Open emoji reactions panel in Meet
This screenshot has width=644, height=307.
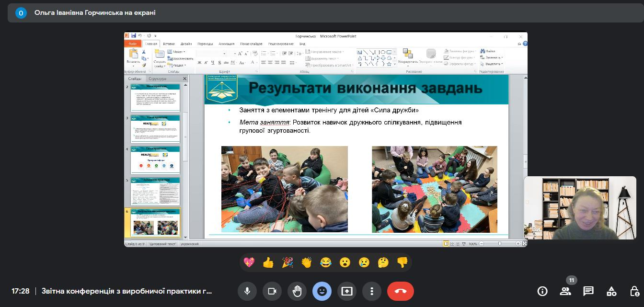[x=322, y=291]
